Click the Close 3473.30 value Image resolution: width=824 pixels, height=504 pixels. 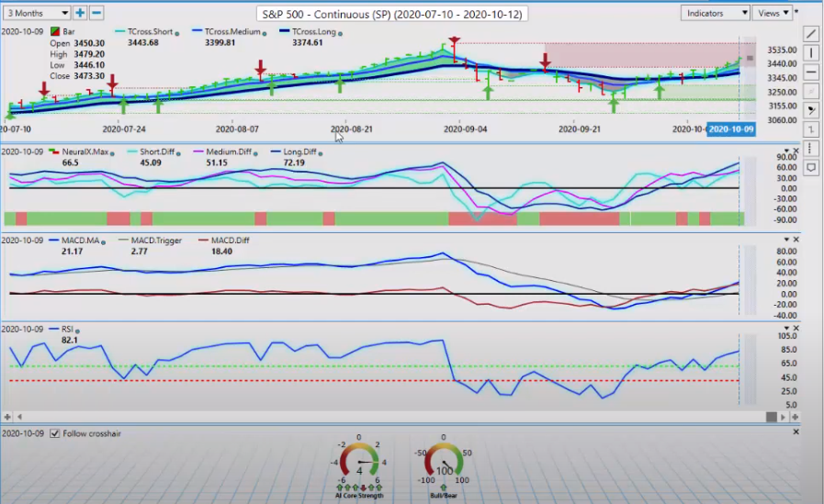(x=89, y=75)
